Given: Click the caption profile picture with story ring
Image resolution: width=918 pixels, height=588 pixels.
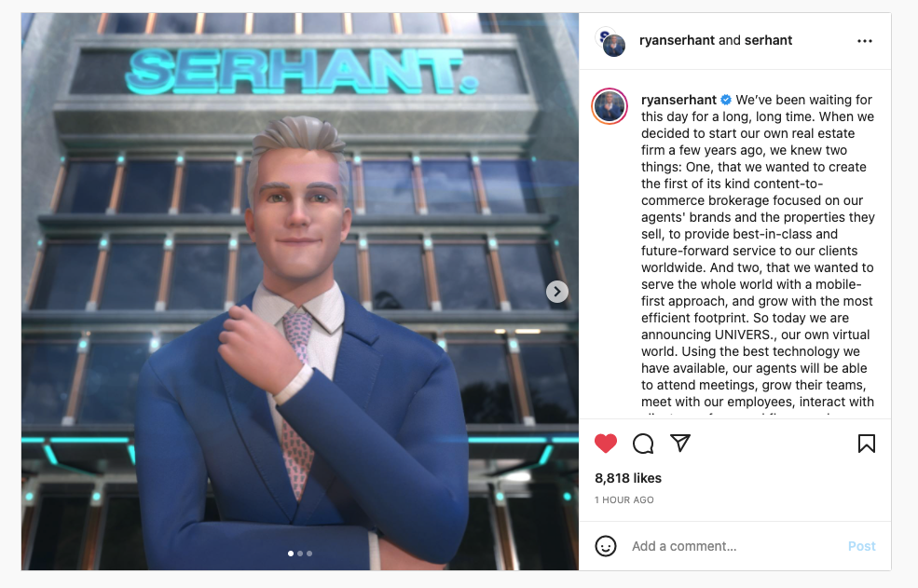Looking at the screenshot, I should tap(610, 106).
